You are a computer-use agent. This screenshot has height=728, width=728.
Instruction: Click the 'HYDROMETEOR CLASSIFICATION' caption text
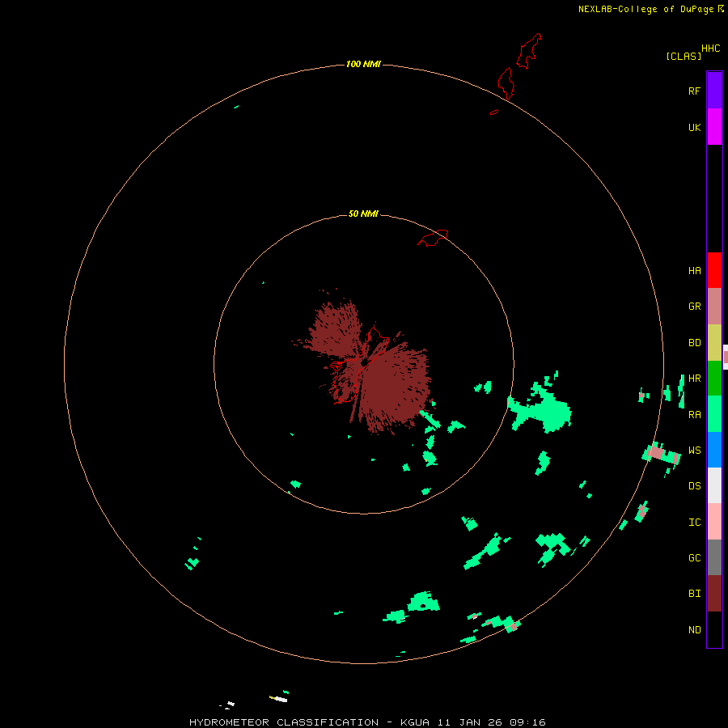[x=284, y=722]
